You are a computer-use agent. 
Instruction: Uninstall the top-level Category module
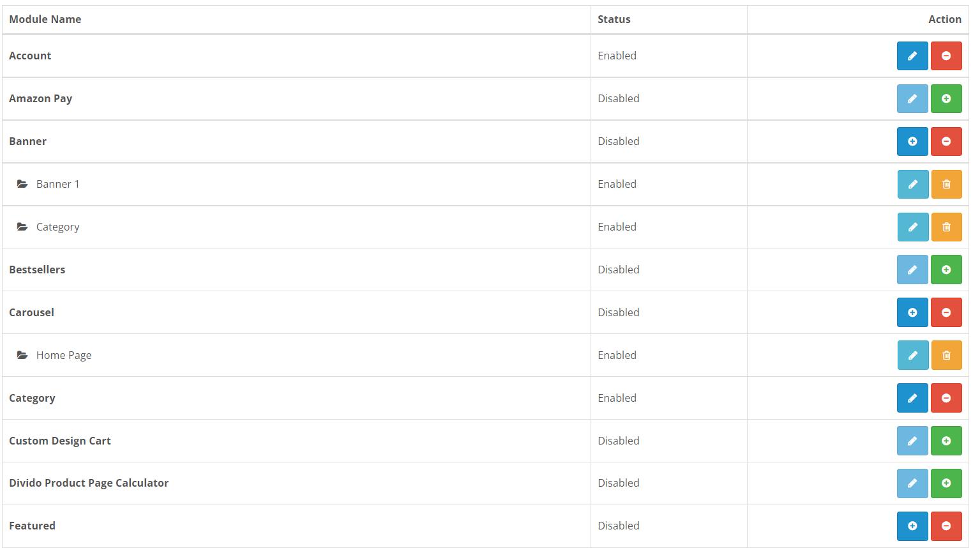[x=946, y=398]
